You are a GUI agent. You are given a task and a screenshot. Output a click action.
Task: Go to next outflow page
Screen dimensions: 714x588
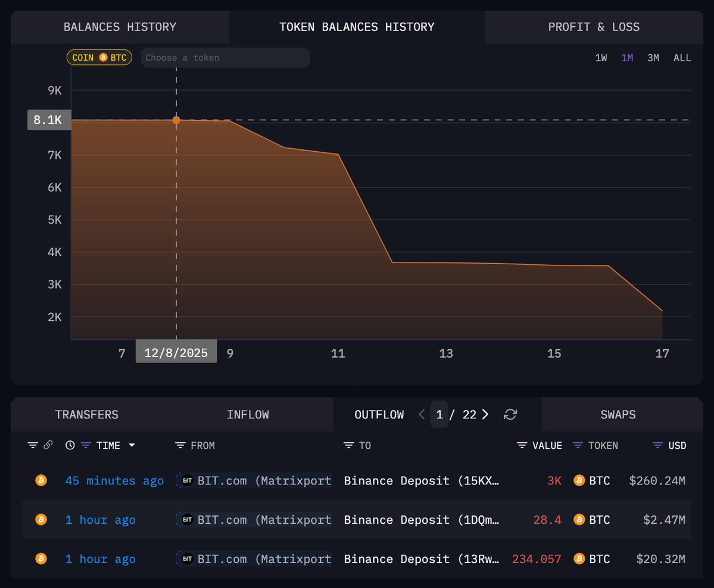click(x=485, y=415)
